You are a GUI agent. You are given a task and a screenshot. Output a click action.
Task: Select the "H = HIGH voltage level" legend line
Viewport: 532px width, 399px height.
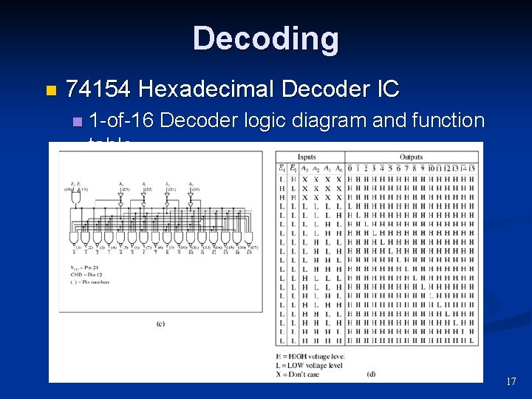pyautogui.click(x=310, y=356)
